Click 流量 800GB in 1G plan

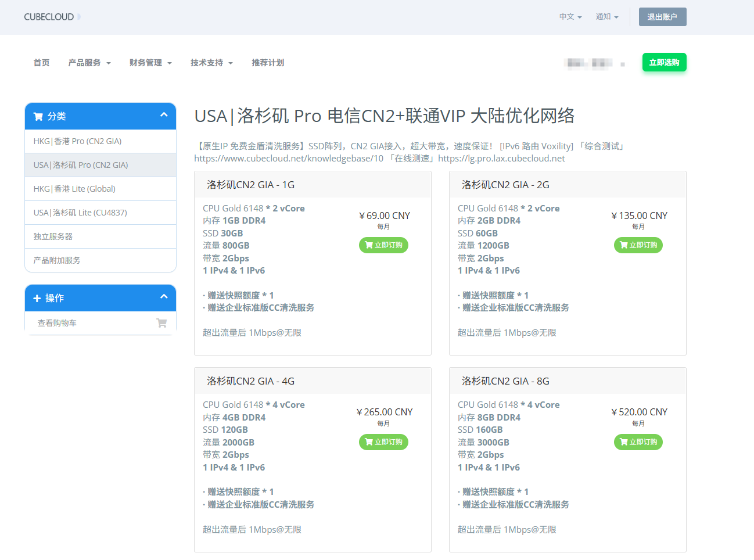[x=226, y=246]
